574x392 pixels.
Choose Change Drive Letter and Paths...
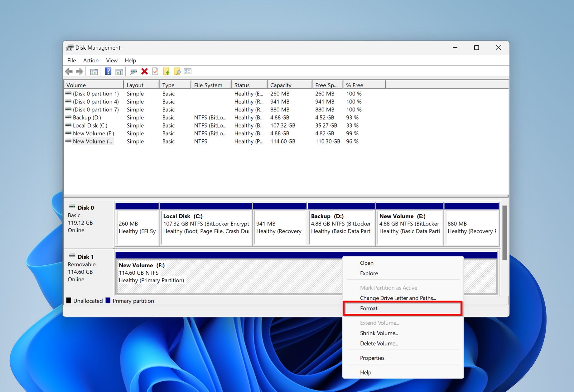[x=398, y=298]
